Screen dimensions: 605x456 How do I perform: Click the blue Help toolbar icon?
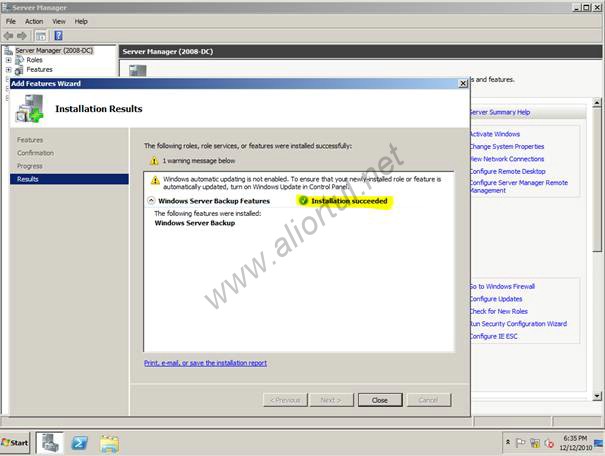point(59,36)
